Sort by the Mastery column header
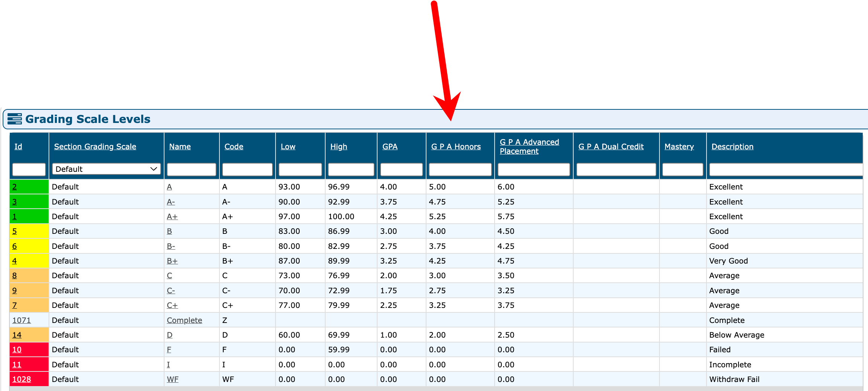The image size is (868, 391). 679,147
